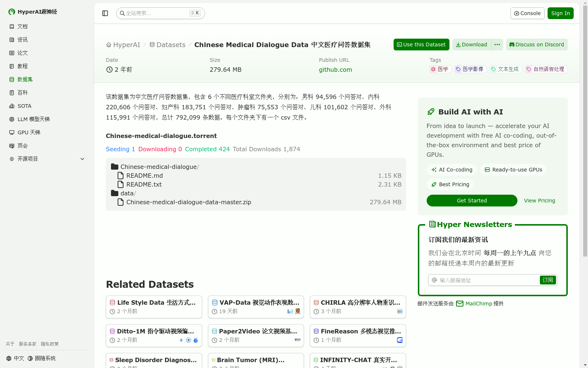Image resolution: width=588 pixels, height=368 pixels.
Task: Open CHIRLA dataset card
Action: point(358,307)
